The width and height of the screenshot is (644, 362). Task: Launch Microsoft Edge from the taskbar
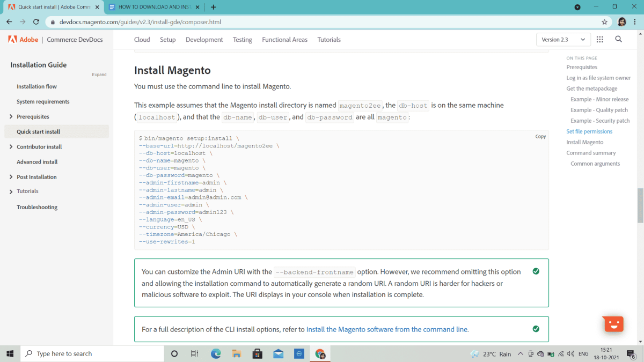pyautogui.click(x=216, y=353)
